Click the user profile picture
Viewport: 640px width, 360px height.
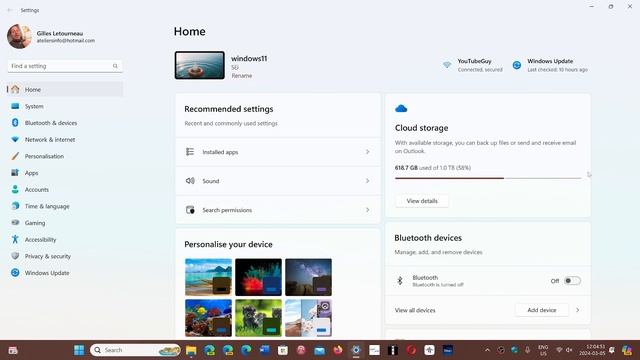click(19, 36)
